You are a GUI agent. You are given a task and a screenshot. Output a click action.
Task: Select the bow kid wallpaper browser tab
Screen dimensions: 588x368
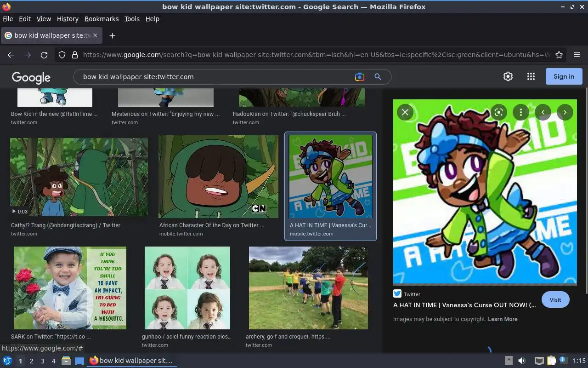[51, 35]
